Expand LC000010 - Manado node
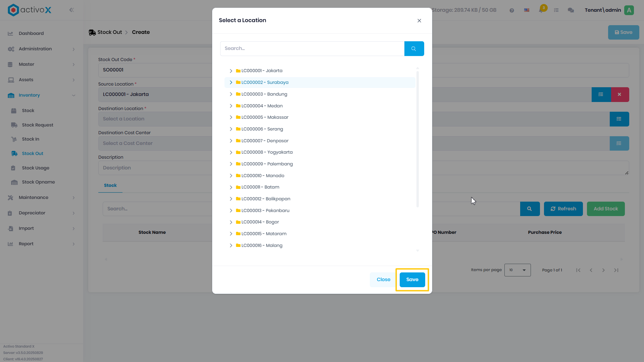Screen dimensions: 644x362 click(231, 176)
